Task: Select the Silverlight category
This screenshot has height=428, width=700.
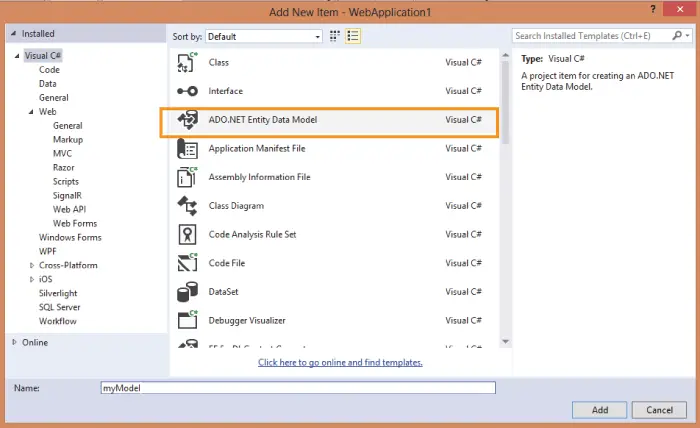Action: 58,293
